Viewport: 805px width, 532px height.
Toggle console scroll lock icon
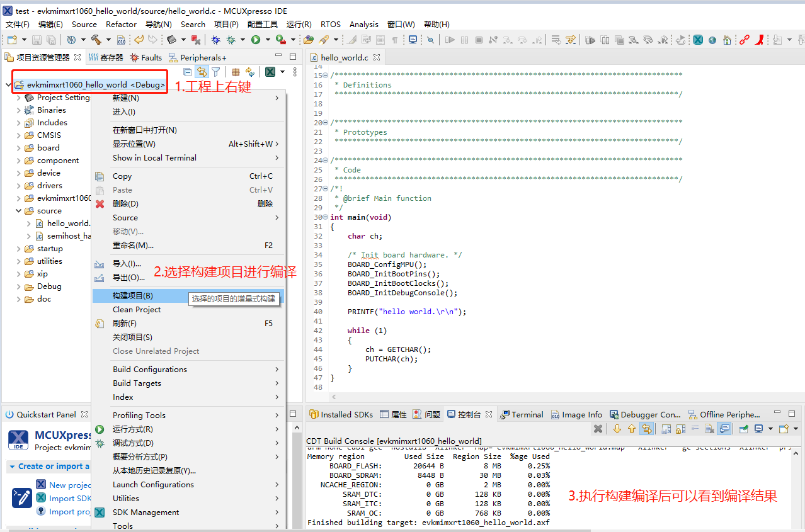click(680, 429)
